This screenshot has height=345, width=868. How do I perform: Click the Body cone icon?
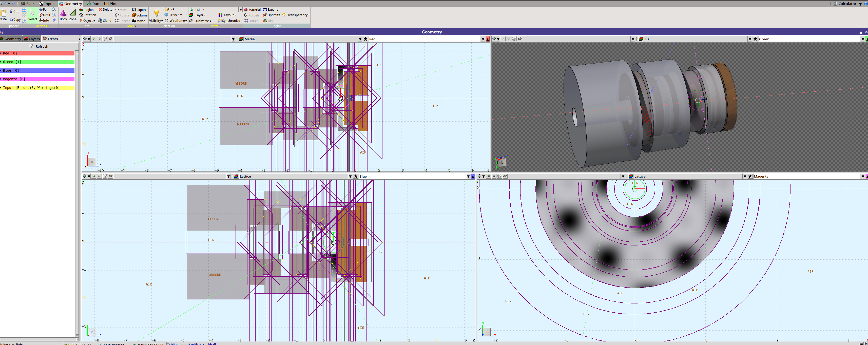pos(63,13)
